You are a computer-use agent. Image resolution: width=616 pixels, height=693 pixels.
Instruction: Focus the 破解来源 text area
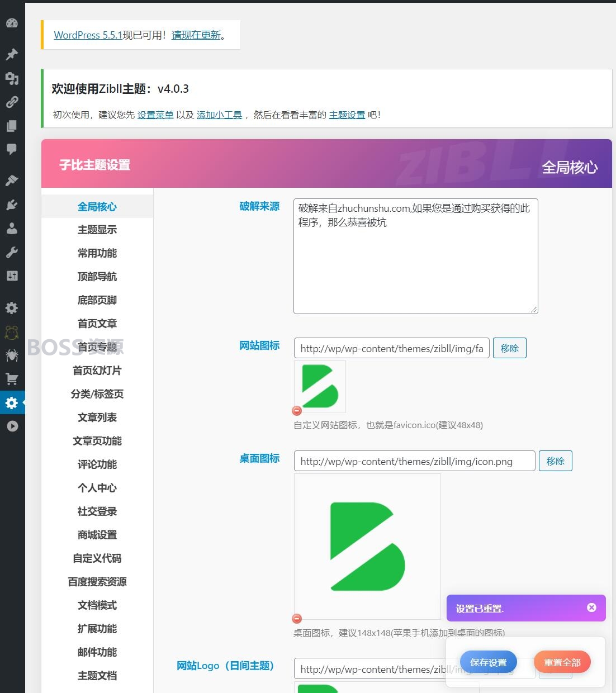pos(416,256)
